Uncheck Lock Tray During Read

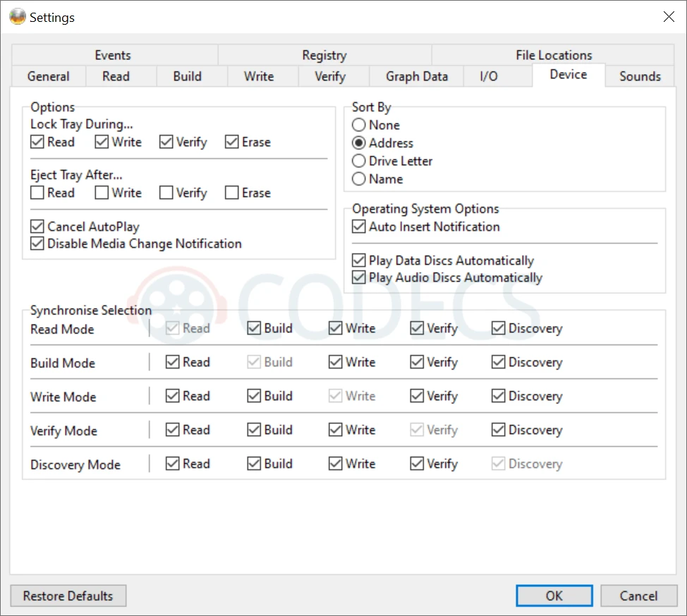(x=38, y=143)
